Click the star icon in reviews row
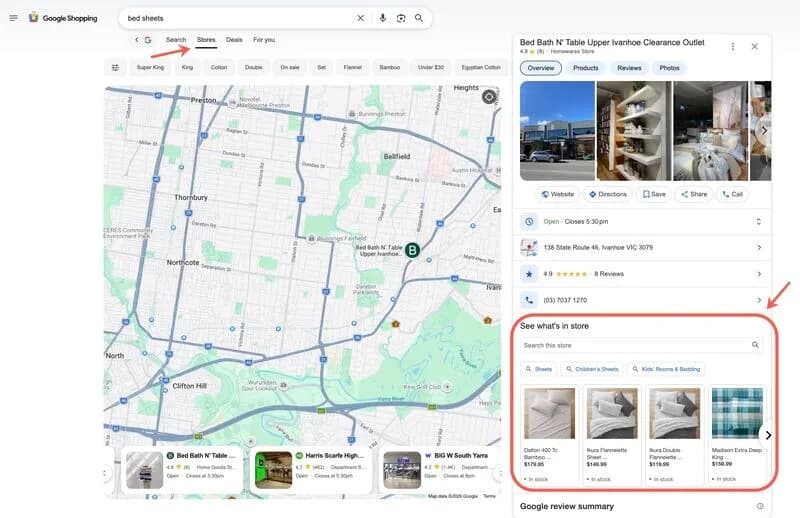This screenshot has height=518, width=800. coord(529,274)
